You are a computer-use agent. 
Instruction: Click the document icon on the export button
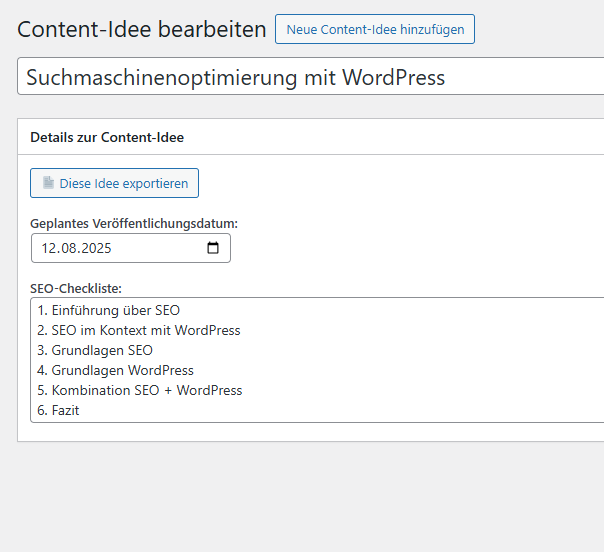tap(48, 183)
